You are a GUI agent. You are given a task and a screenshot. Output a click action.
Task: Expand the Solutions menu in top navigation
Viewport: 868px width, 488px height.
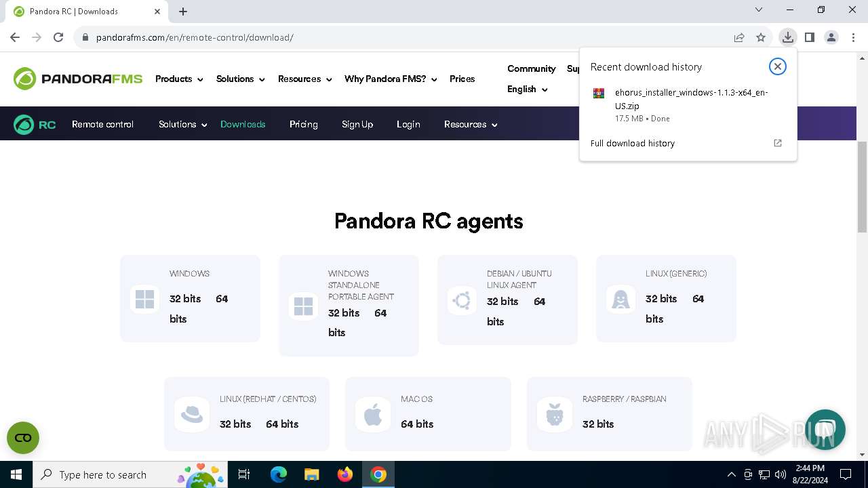240,79
